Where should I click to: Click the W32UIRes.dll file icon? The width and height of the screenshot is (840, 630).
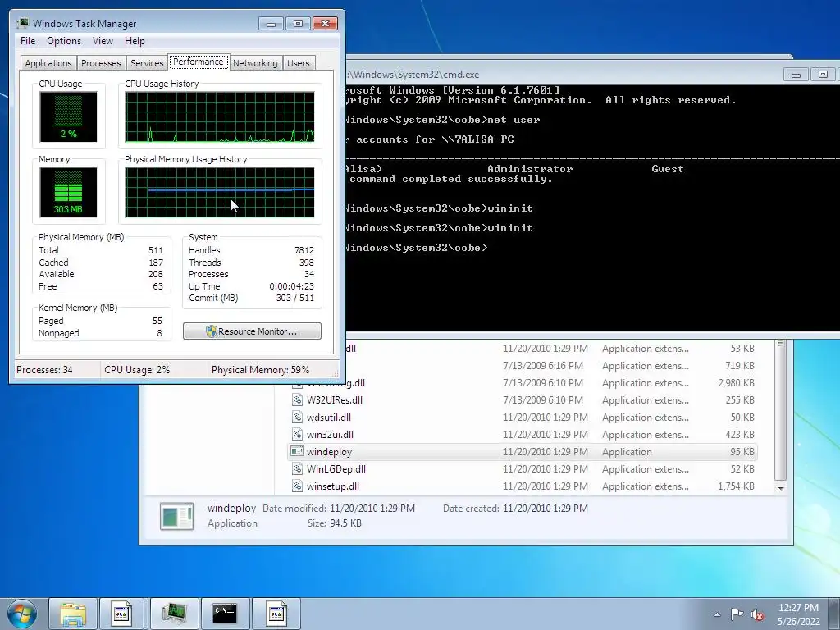pos(297,399)
